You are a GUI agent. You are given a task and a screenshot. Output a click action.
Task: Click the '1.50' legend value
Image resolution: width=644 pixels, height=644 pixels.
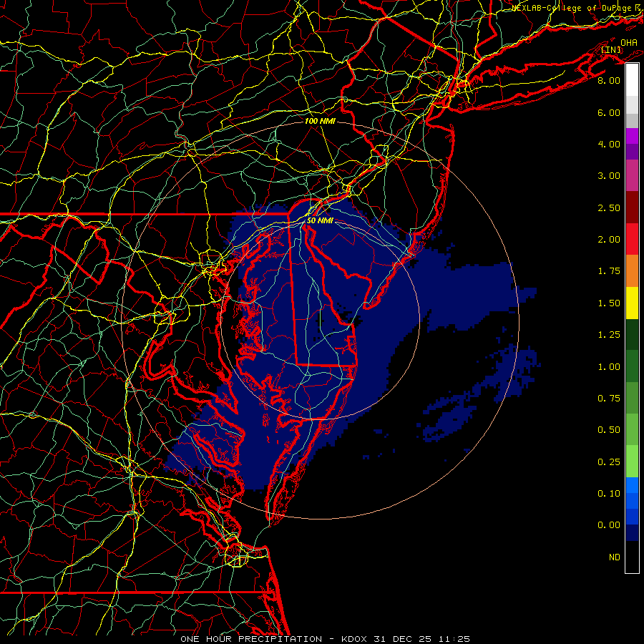(x=609, y=303)
